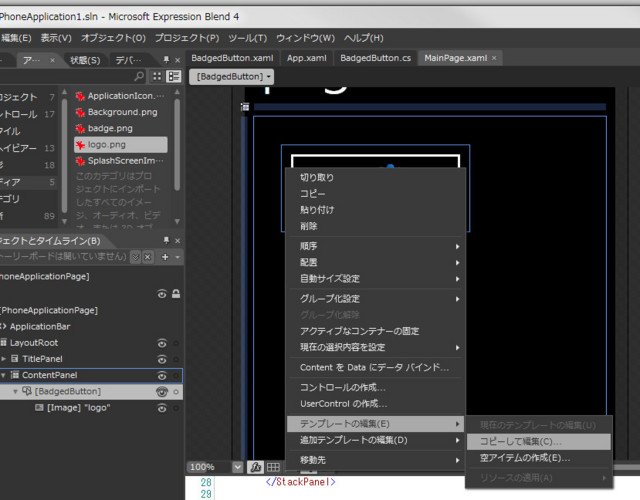The width and height of the screenshot is (640, 500).
Task: Expand the TitlePanel tree node
Action: pos(3,359)
